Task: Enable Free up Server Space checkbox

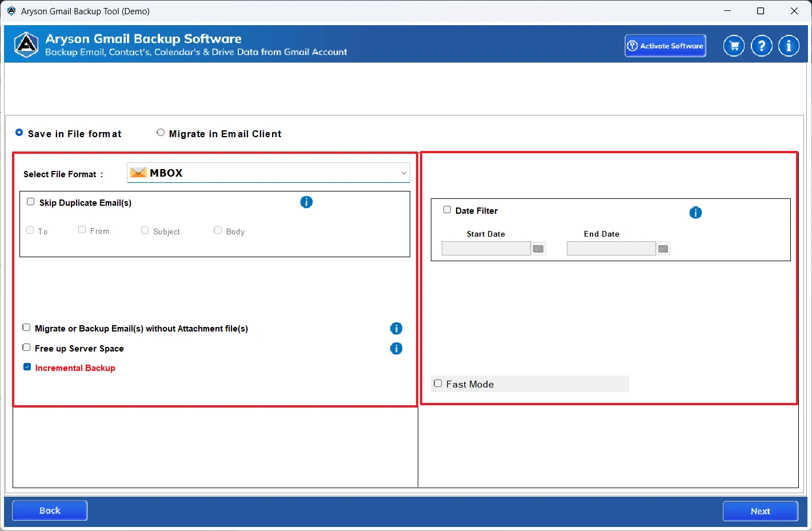Action: 26,348
